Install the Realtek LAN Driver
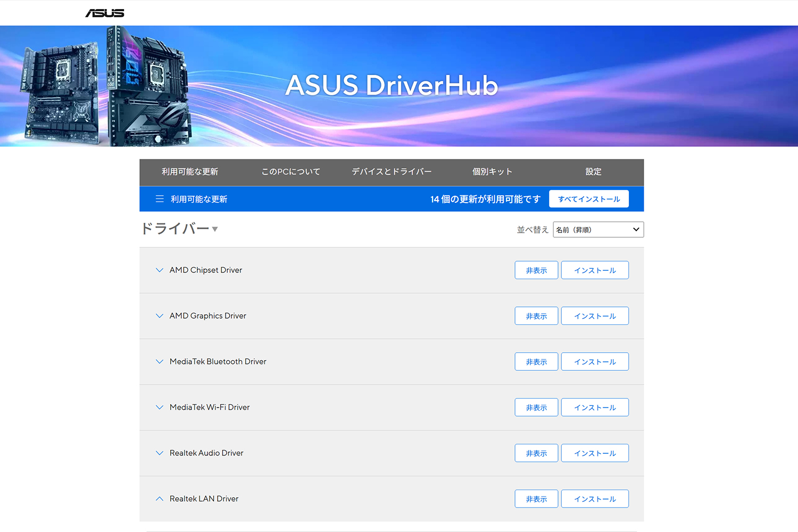This screenshot has width=798, height=532. pos(595,499)
